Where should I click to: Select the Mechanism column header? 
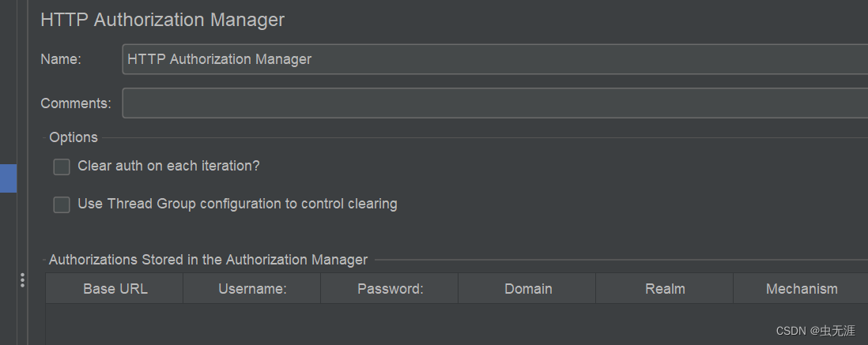coord(801,289)
